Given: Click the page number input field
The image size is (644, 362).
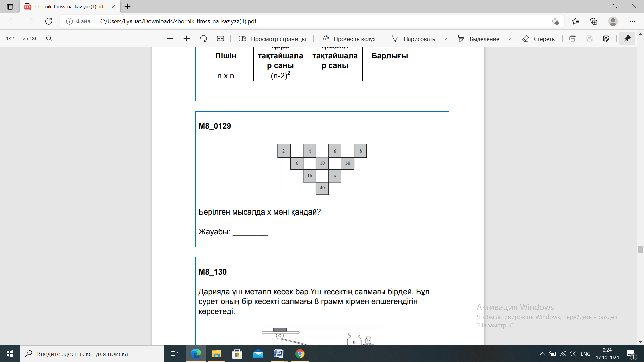Looking at the screenshot, I should pyautogui.click(x=10, y=39).
